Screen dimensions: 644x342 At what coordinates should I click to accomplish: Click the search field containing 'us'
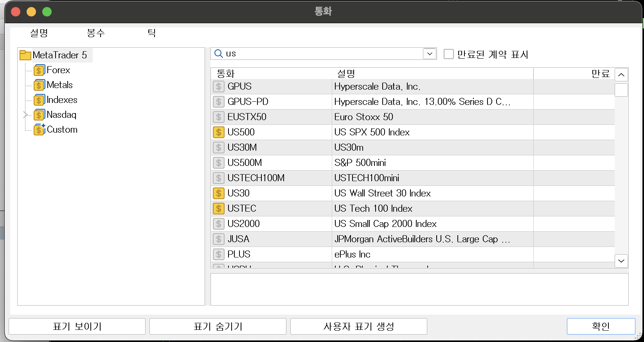click(x=324, y=54)
